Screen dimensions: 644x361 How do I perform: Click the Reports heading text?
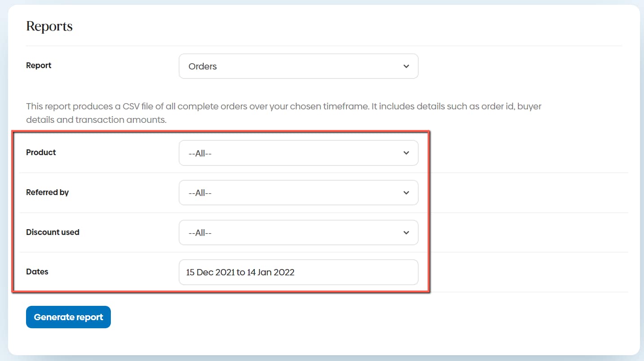click(49, 26)
